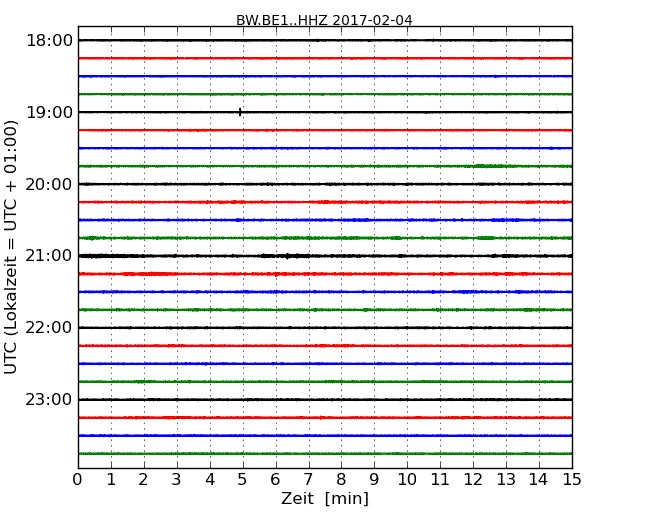Click the spike on the 19:00 black trace

point(240,112)
